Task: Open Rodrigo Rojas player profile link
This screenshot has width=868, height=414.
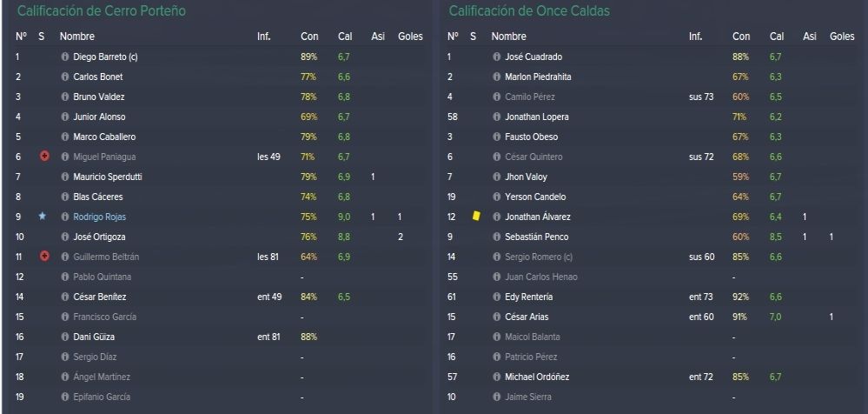Action: [100, 217]
